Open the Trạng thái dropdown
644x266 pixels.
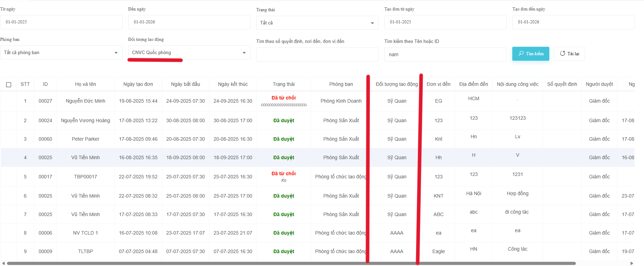(317, 23)
